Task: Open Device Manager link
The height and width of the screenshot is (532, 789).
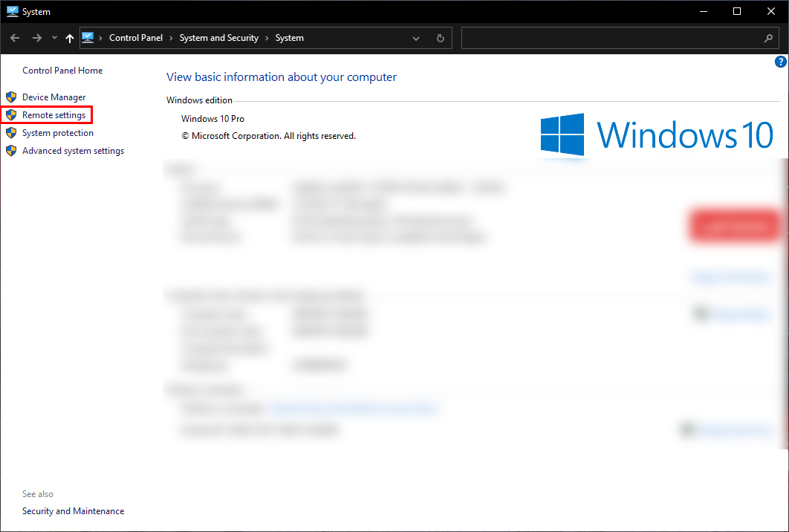Action: [53, 97]
